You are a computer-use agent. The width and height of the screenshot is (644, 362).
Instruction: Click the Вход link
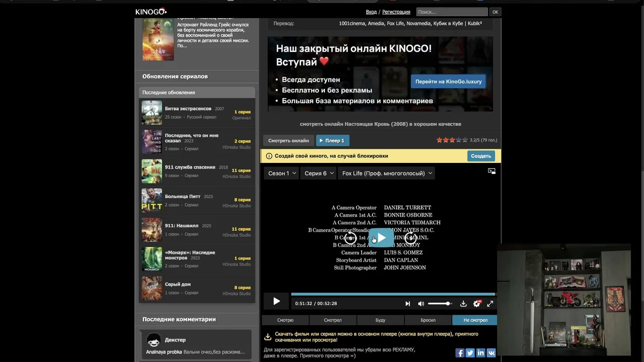point(371,12)
